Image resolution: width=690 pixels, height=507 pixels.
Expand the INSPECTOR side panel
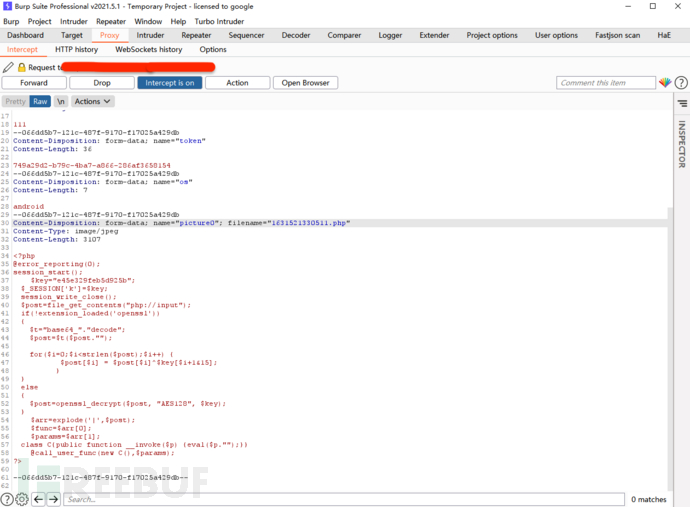(682, 144)
